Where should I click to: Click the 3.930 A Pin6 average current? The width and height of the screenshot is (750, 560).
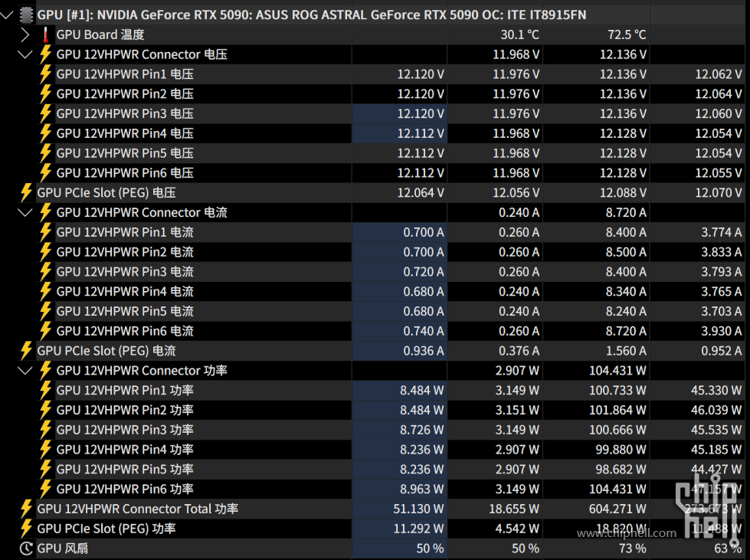722,331
